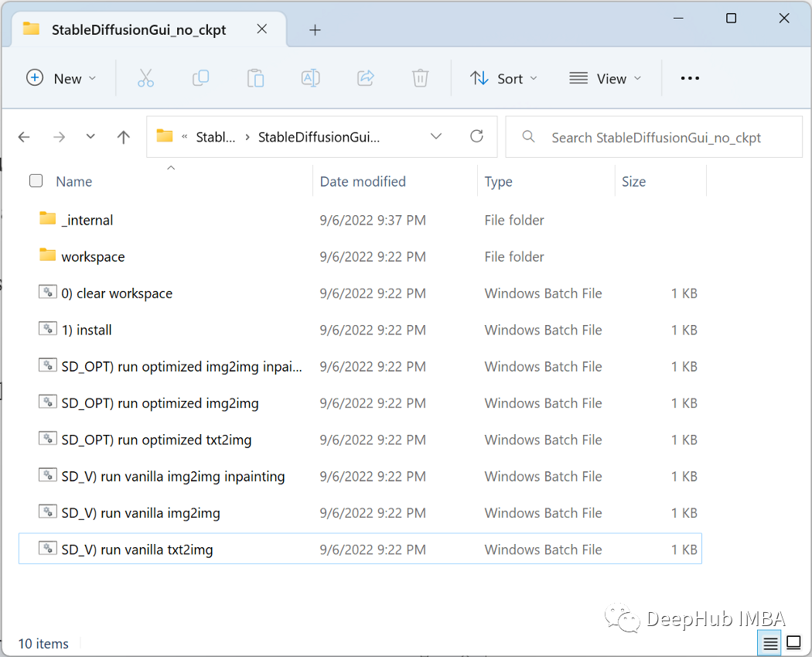Refresh the current folder view
Image resolution: width=812 pixels, height=657 pixels.
click(x=476, y=136)
